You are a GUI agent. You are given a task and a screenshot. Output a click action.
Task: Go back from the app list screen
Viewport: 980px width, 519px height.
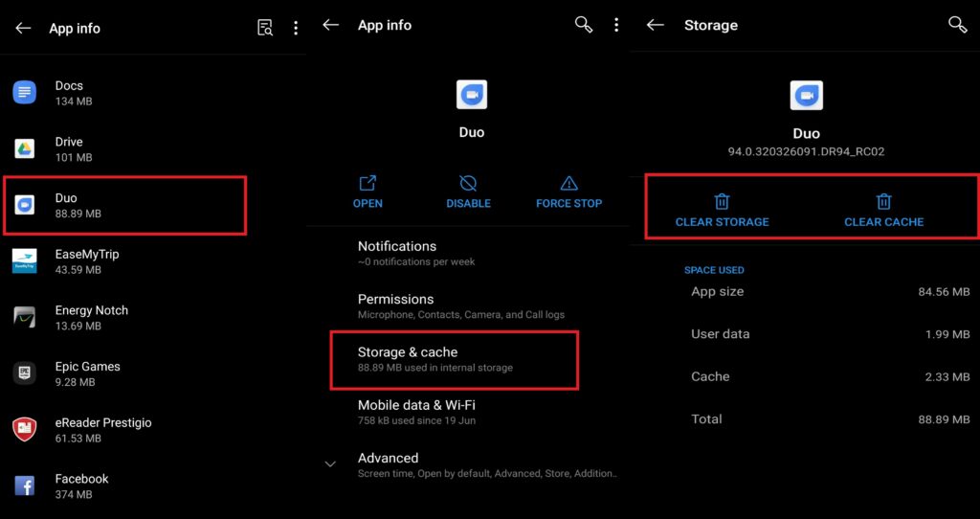click(x=23, y=28)
